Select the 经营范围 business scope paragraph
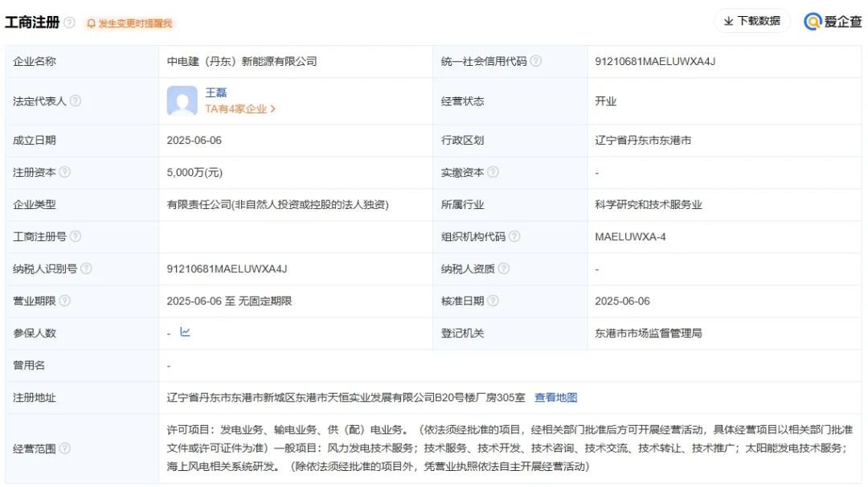 (510, 448)
